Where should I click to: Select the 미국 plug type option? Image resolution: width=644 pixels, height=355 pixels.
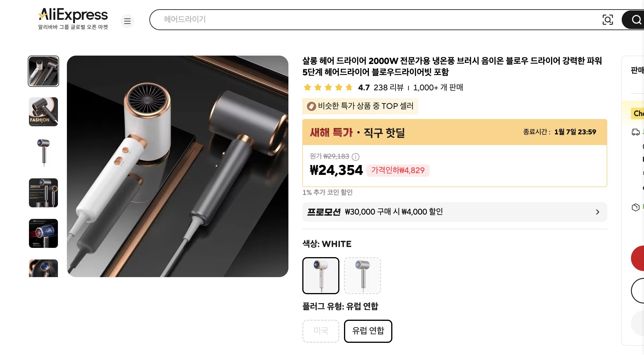coord(321,331)
